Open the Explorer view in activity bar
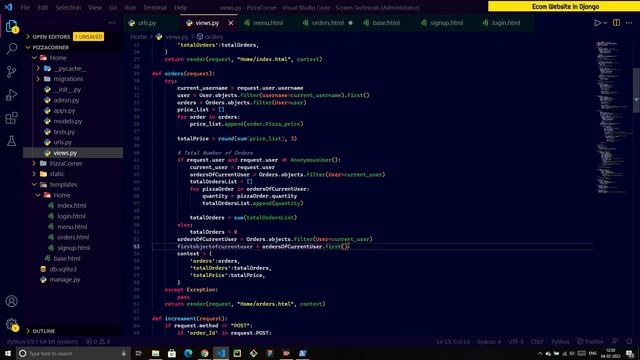 click(11, 27)
